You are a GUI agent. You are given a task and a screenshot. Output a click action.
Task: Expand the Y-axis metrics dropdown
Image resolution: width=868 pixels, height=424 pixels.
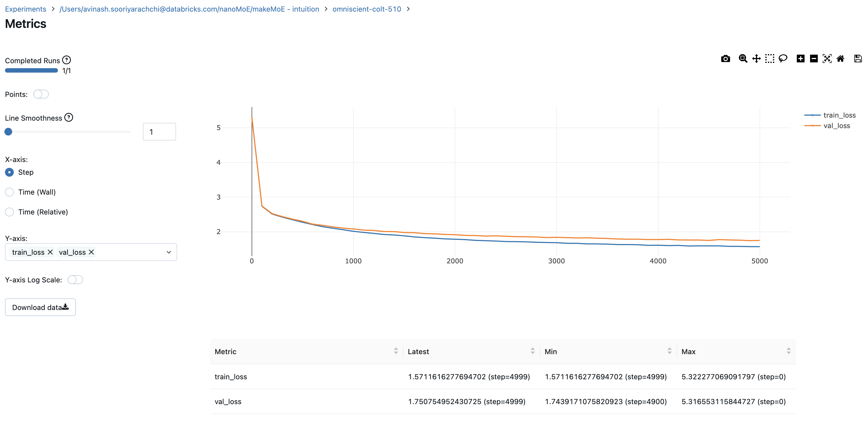pyautogui.click(x=169, y=252)
